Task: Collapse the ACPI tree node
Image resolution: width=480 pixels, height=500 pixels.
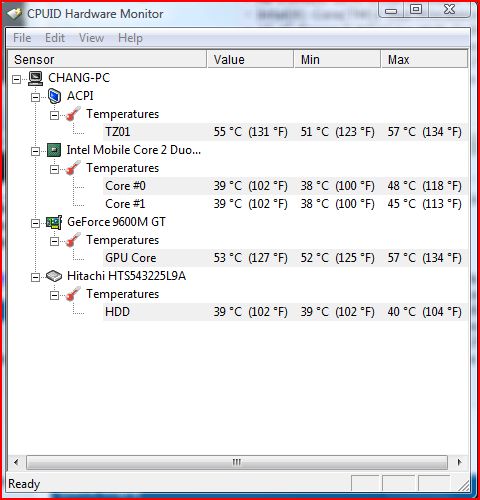Action: click(x=35, y=97)
